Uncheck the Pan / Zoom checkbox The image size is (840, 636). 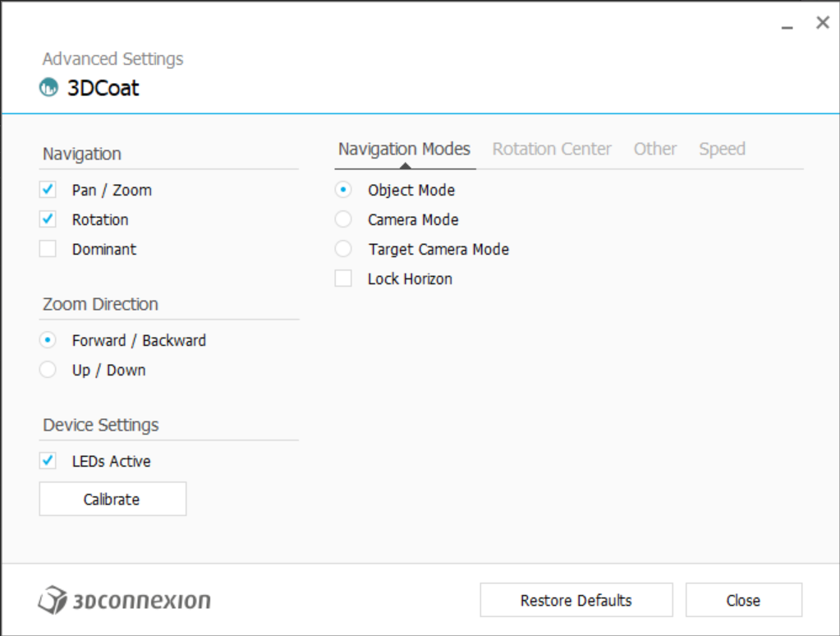coord(48,189)
